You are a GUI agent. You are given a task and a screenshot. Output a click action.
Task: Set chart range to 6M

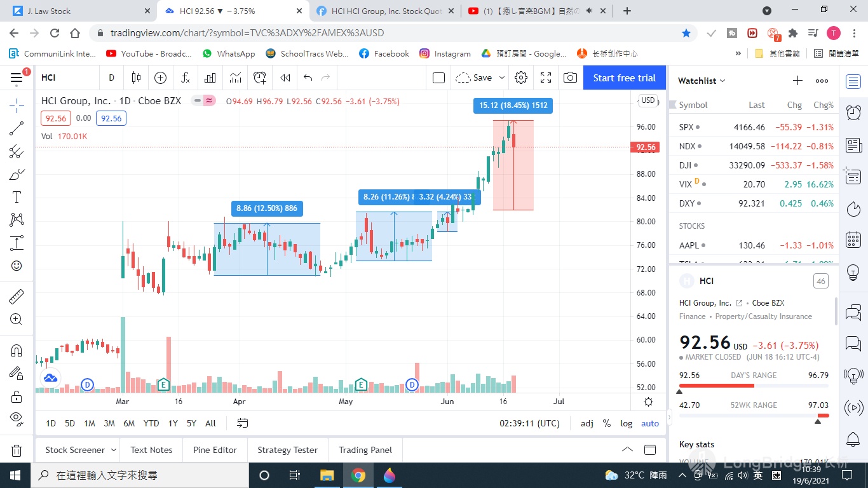[129, 423]
